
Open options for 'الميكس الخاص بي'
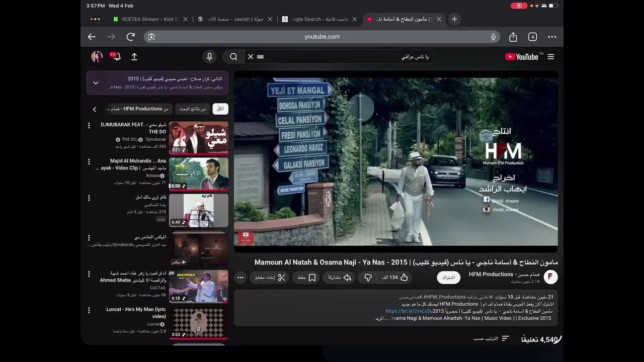click(x=89, y=238)
